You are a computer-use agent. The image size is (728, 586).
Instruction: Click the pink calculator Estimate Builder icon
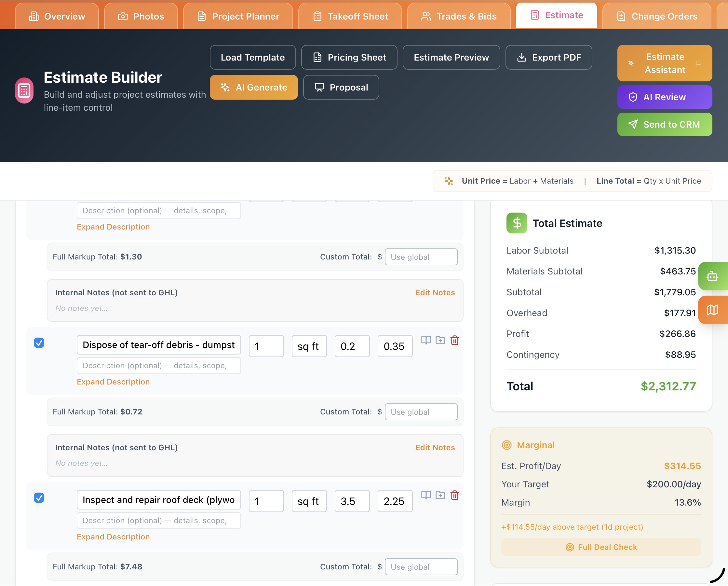pos(24,91)
